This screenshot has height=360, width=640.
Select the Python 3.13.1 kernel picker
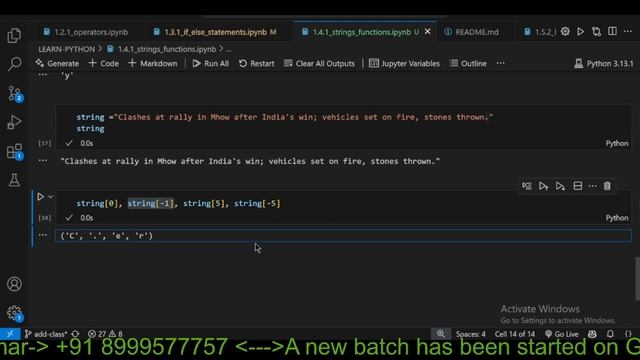[604, 63]
